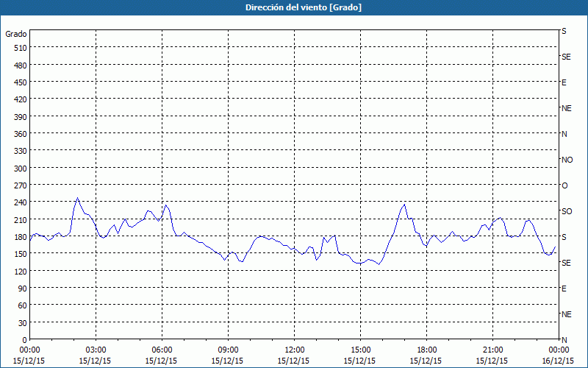Click the 360 degree axis value
The width and height of the screenshot is (588, 368).
point(21,134)
